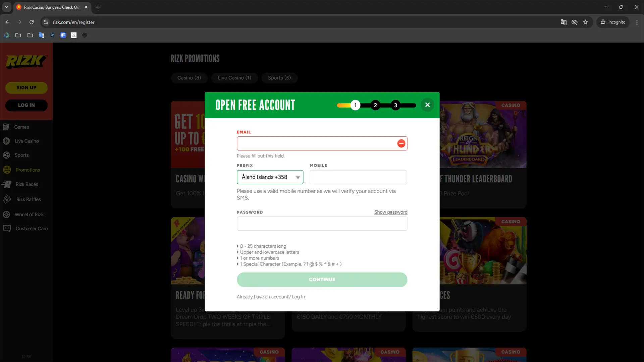This screenshot has height=362, width=644.
Task: Click into the Mobile number field
Action: pos(358,177)
